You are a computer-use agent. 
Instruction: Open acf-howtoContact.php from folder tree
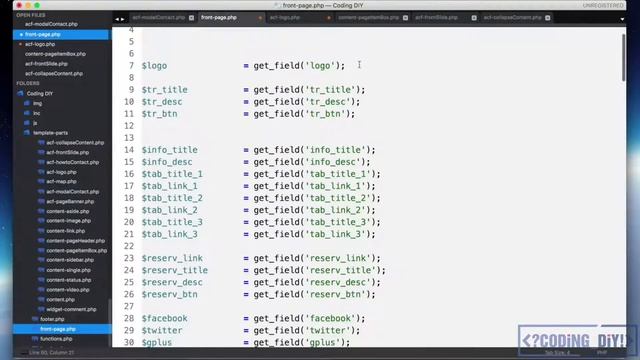73,162
